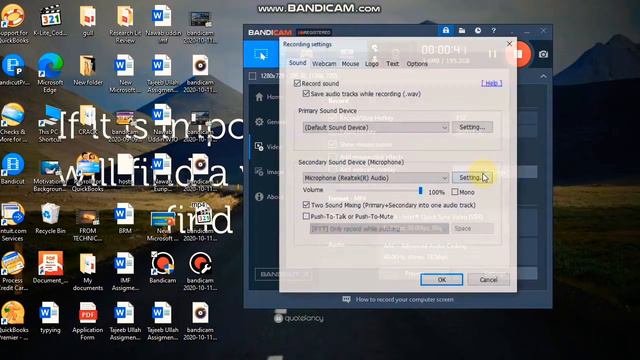Switch to the Mouse tab
Viewport: 640px width, 360px height.
[x=350, y=64]
